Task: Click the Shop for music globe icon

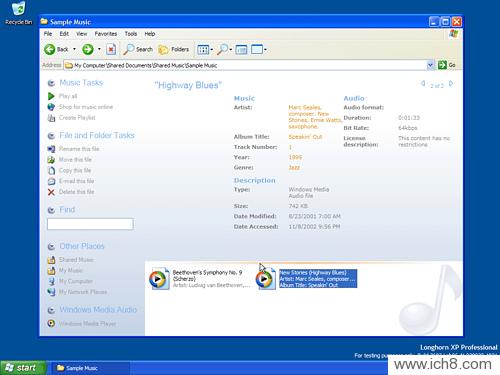Action: coord(51,107)
